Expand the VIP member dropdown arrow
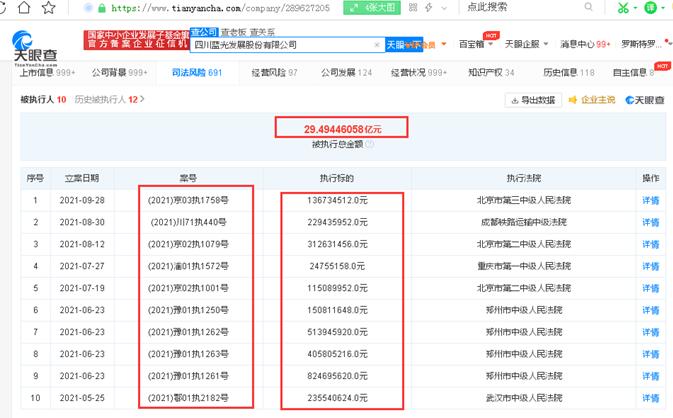 (x=444, y=44)
